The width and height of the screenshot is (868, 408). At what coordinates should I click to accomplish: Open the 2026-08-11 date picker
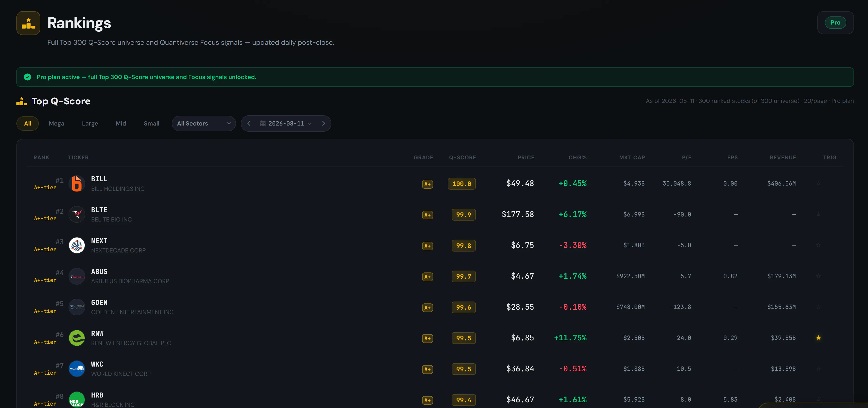286,123
